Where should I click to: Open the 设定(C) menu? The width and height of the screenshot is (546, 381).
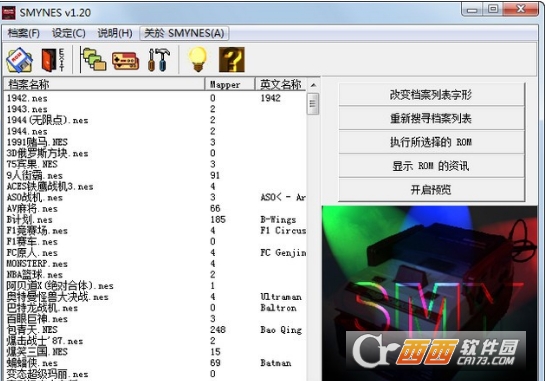(x=69, y=33)
